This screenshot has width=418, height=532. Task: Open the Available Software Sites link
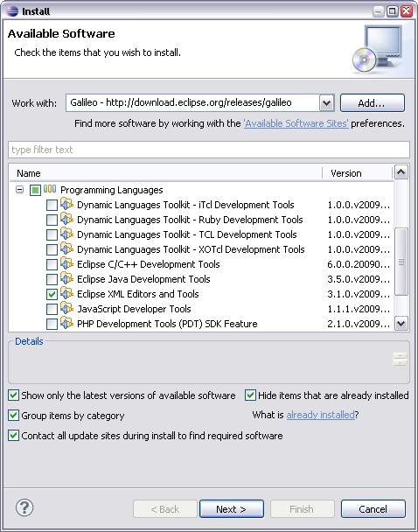(x=296, y=123)
